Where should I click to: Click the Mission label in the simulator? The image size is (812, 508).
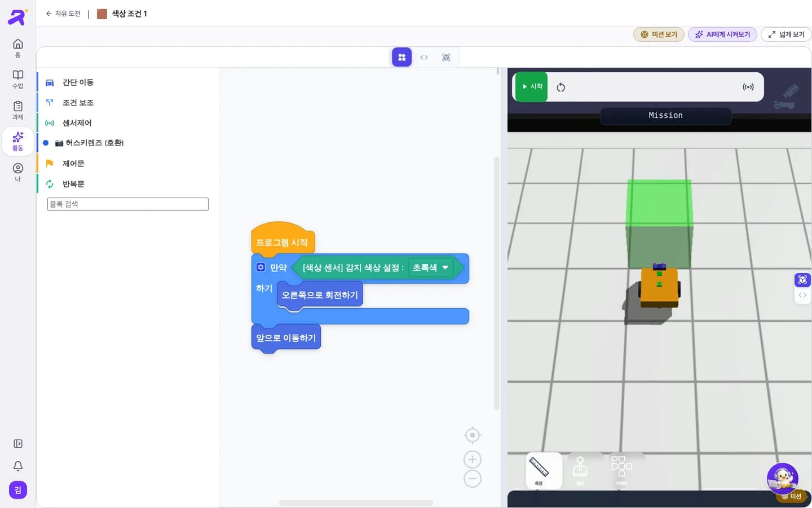(x=665, y=116)
